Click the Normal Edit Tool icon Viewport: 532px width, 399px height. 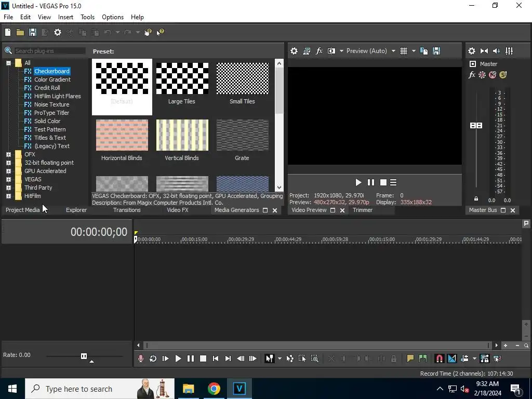(x=270, y=358)
